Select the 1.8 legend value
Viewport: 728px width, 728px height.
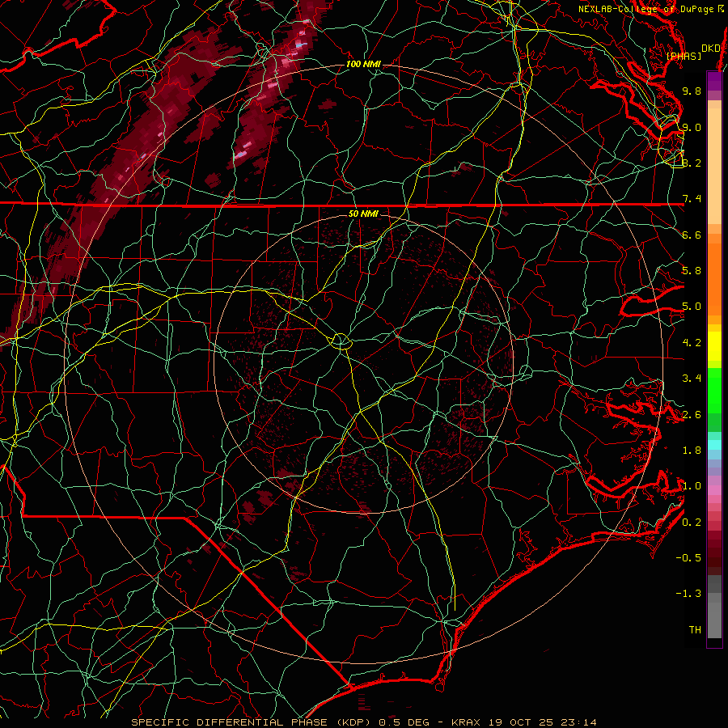692,451
